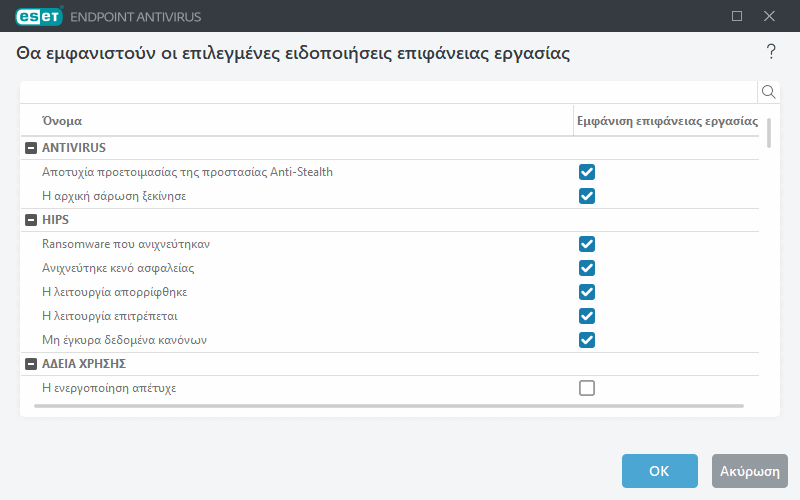Disable Η λειτουργία απορρίφθηκε notification
This screenshot has height=500, width=800.
coord(587,292)
